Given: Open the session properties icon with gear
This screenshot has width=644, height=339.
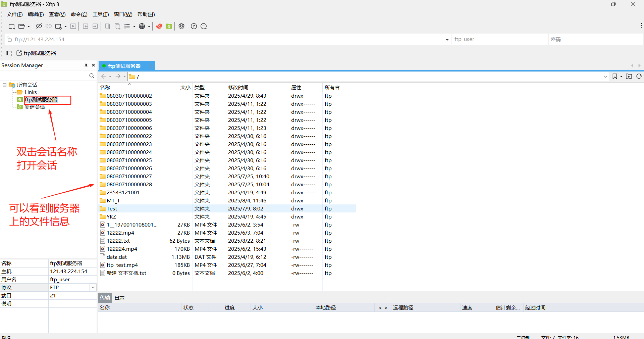Looking at the screenshot, I should tap(59, 27).
